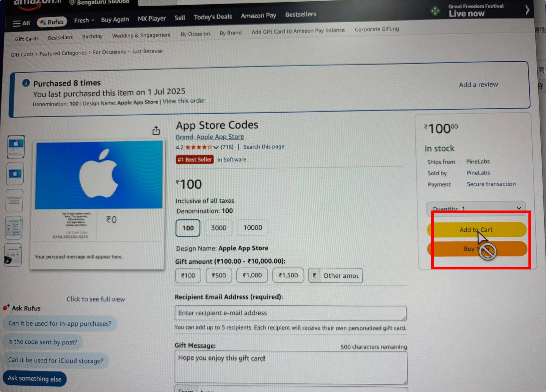Open Birthday subnav tab
This screenshot has width=546, height=392.
pos(92,37)
